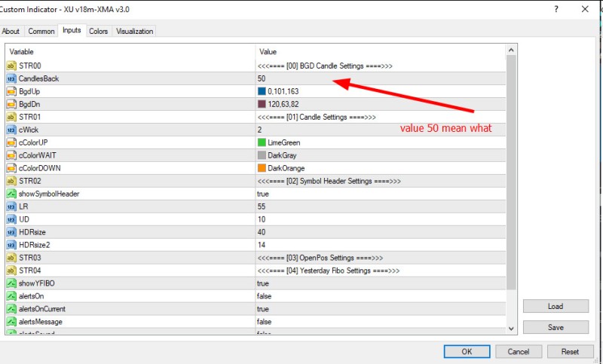Click the Load button
603x364 pixels.
556,306
